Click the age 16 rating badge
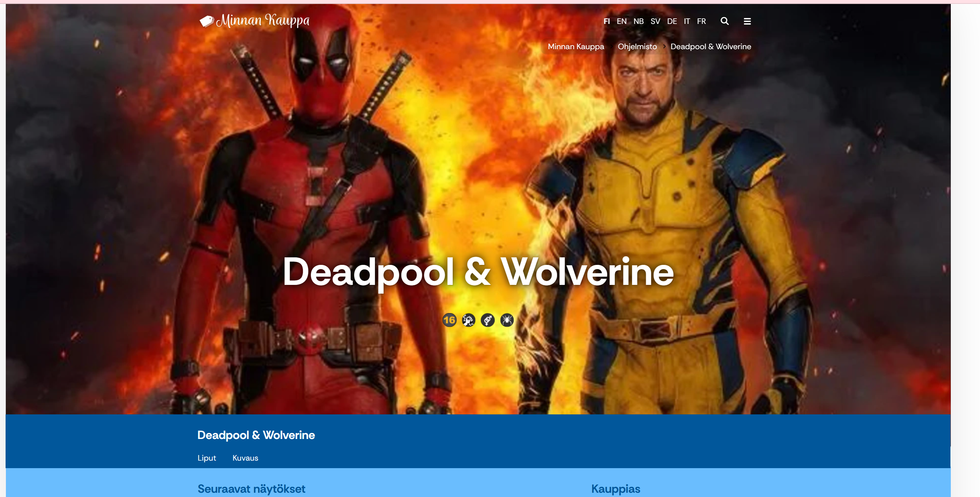 pyautogui.click(x=449, y=320)
